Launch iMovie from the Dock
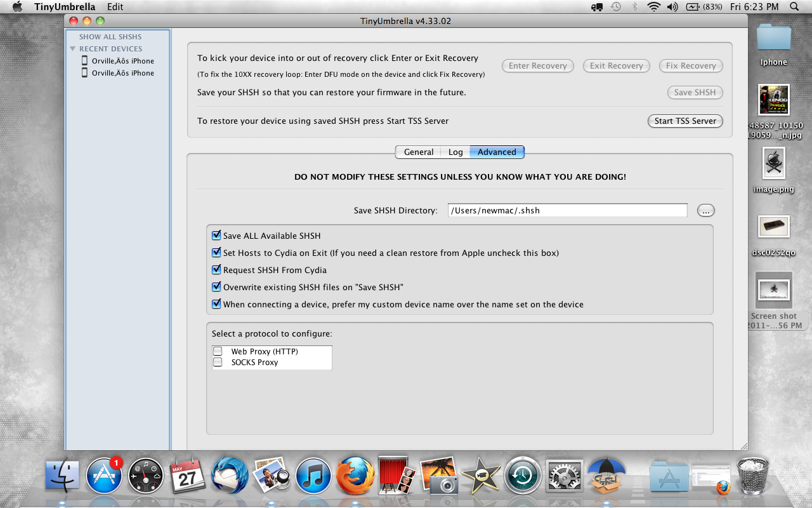 point(481,476)
